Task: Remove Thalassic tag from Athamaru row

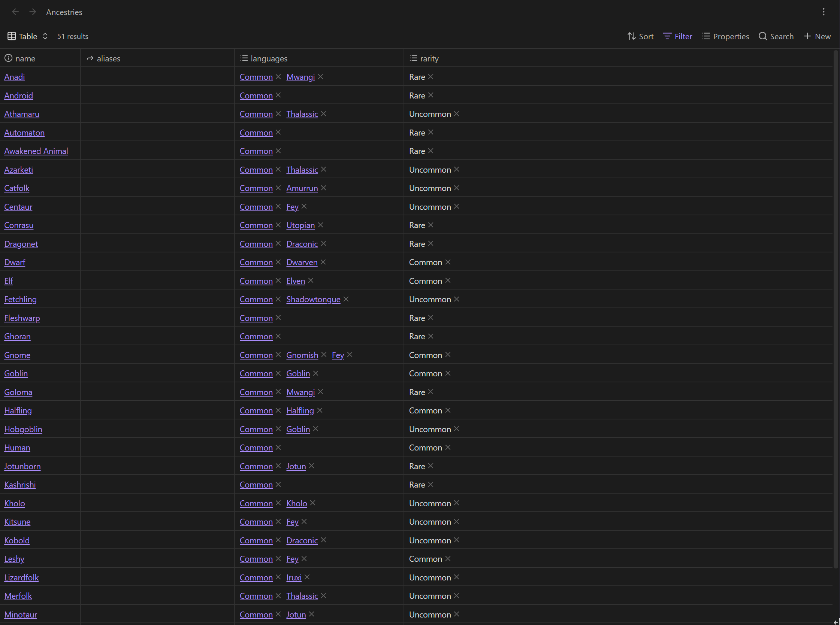Action: coord(324,114)
